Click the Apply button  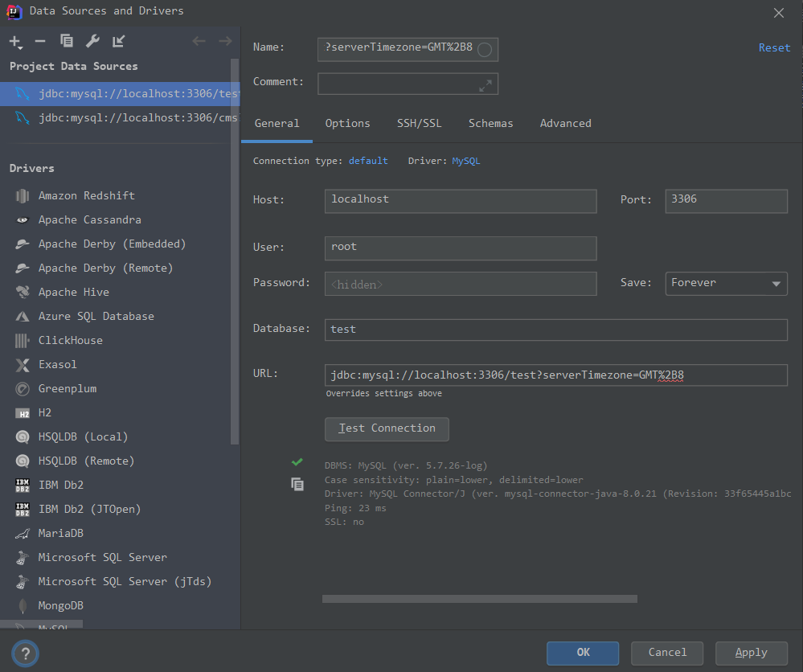point(751,653)
